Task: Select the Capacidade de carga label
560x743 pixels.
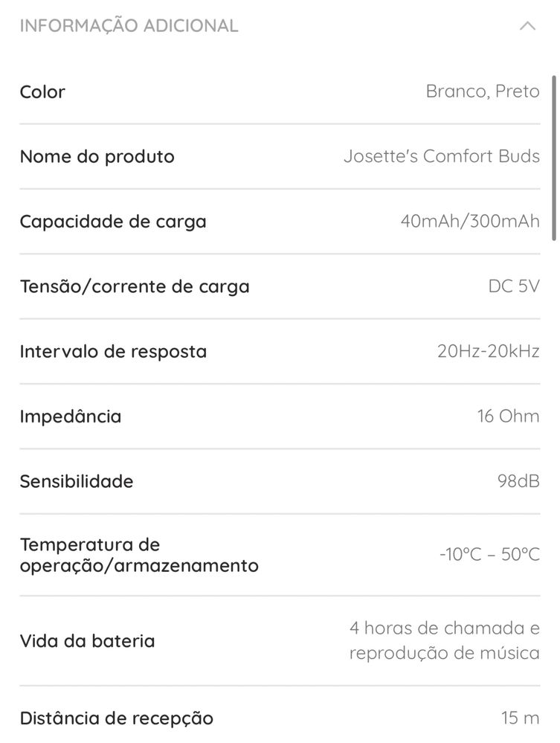Action: [113, 222]
